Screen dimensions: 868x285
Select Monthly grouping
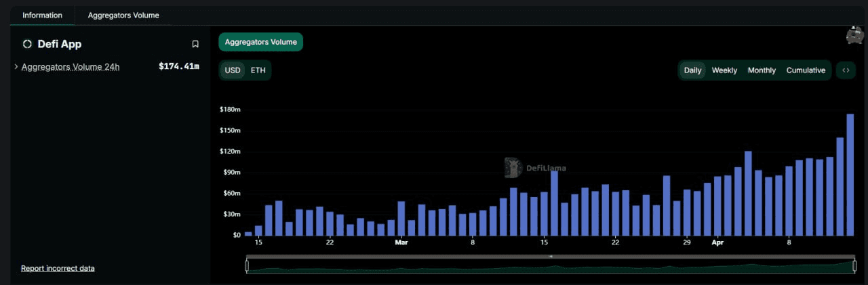point(762,70)
